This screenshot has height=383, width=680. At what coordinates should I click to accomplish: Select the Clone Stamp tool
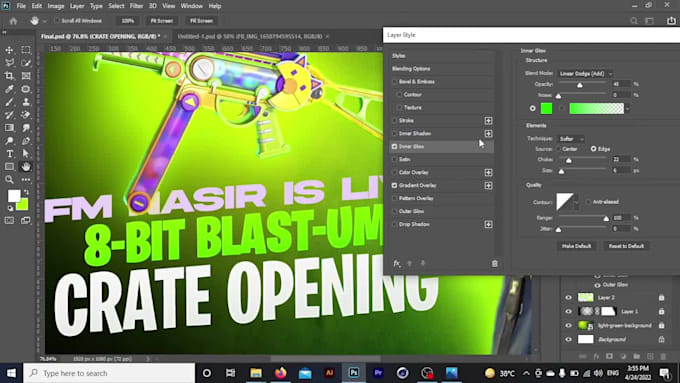click(x=26, y=102)
